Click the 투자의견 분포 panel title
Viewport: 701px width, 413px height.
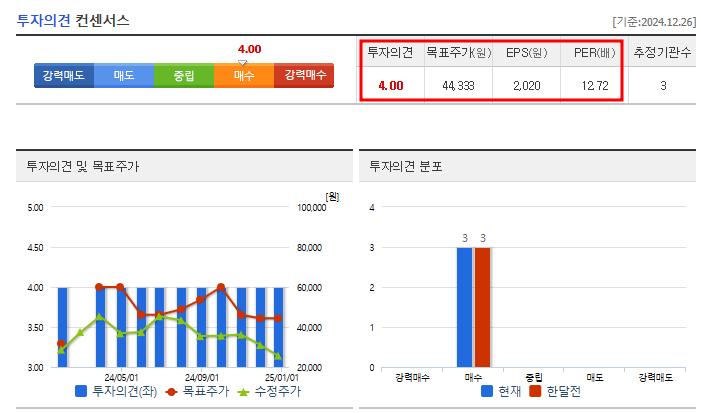(x=405, y=167)
